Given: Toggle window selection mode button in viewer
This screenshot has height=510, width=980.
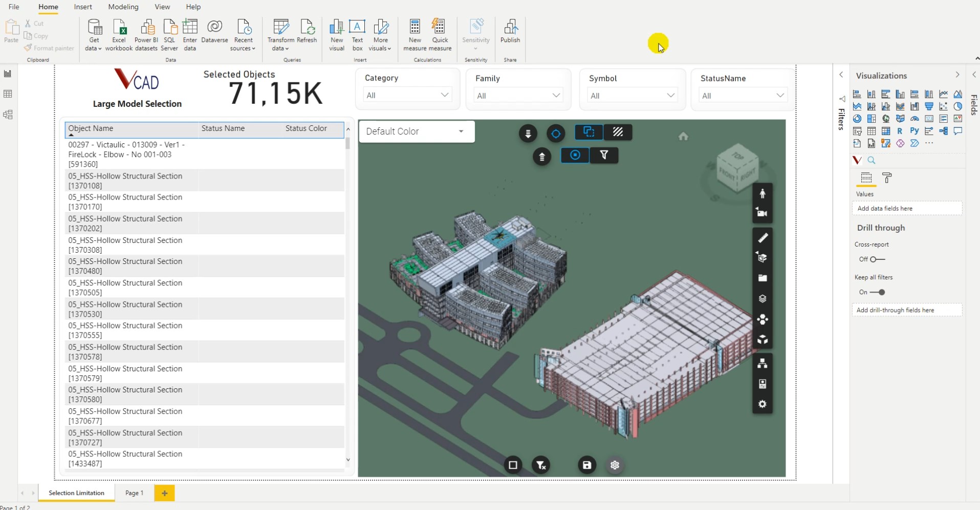Looking at the screenshot, I should [589, 132].
